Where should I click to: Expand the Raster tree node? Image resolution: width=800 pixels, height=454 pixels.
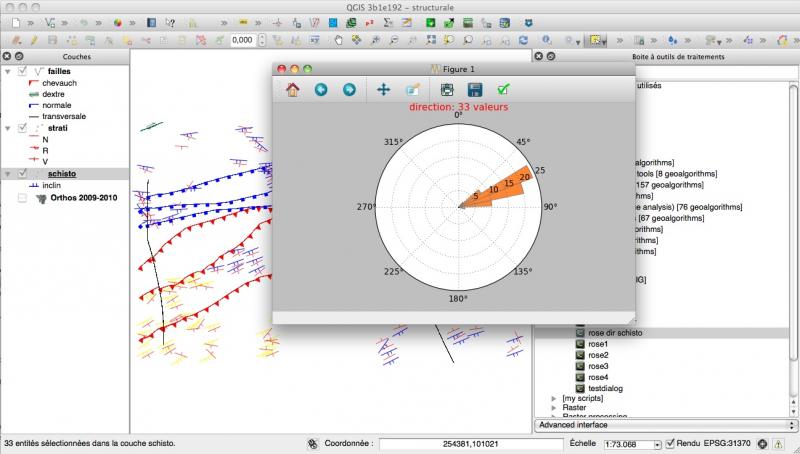click(x=554, y=408)
